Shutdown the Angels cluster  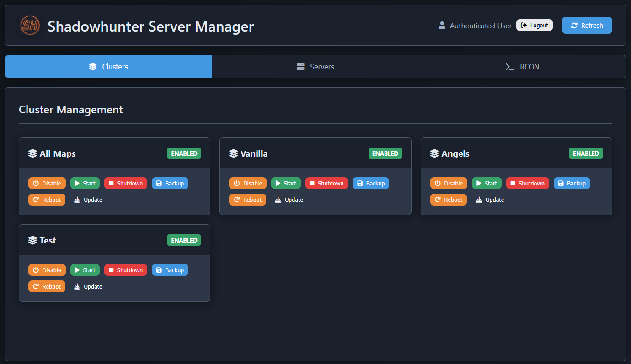pos(527,183)
